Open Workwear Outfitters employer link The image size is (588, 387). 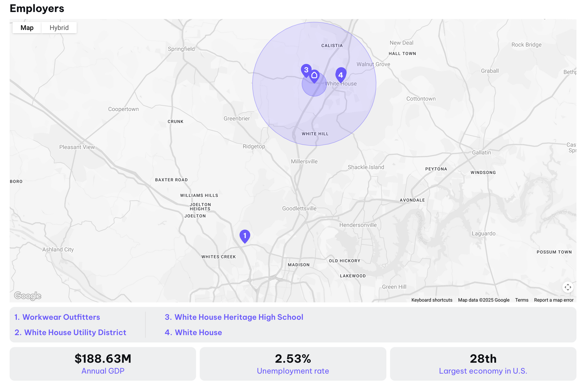(x=61, y=317)
